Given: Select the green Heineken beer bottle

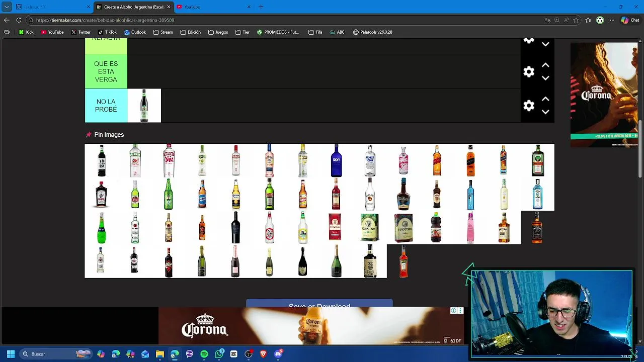Looking at the screenshot, I should tap(169, 194).
